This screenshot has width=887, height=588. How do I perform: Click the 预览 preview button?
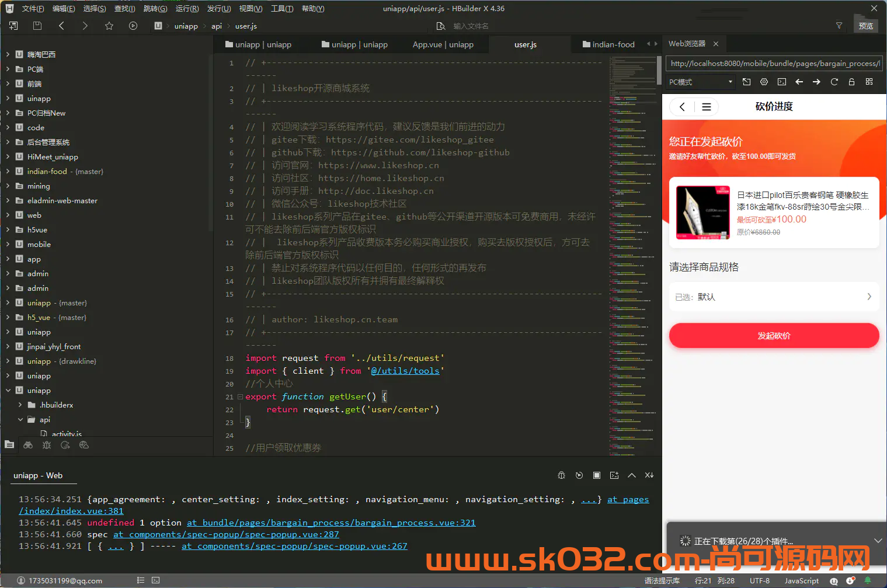pyautogui.click(x=865, y=26)
